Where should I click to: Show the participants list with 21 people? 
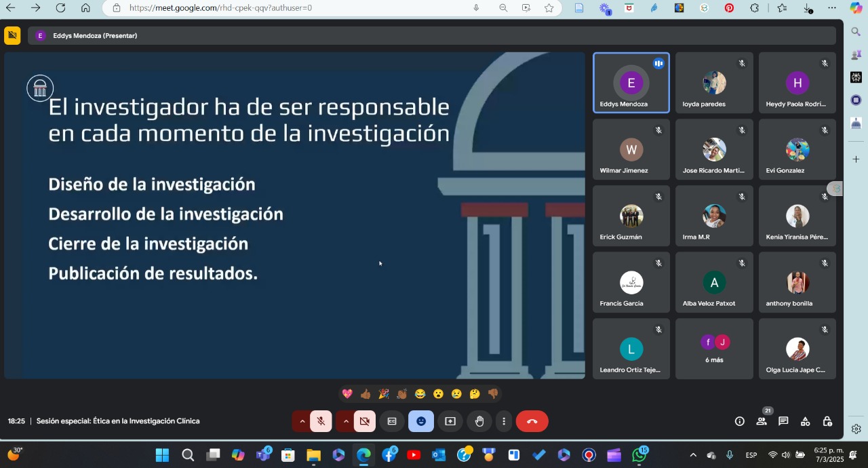(762, 421)
